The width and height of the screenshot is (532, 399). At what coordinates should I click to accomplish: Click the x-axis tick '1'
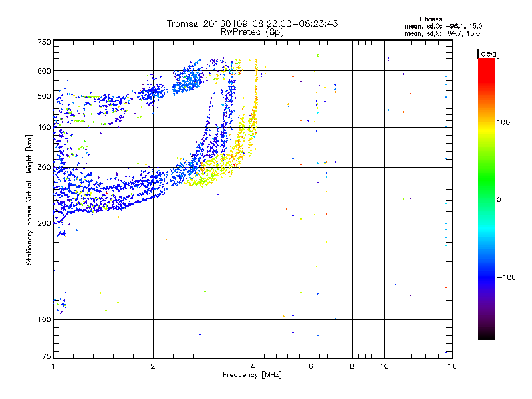pyautogui.click(x=53, y=366)
